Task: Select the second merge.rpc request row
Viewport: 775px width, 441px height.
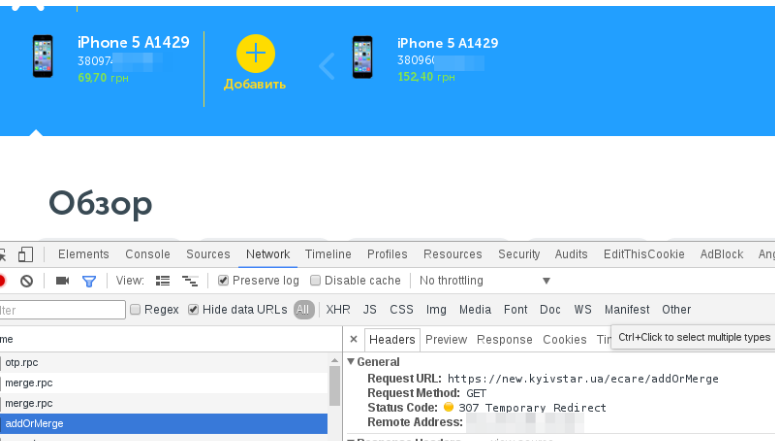Action: point(164,403)
